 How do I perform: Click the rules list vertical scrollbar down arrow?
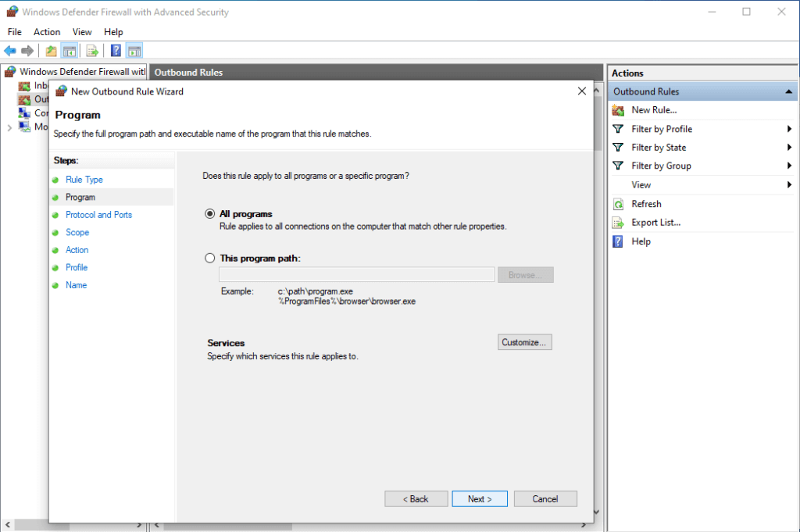(x=596, y=512)
